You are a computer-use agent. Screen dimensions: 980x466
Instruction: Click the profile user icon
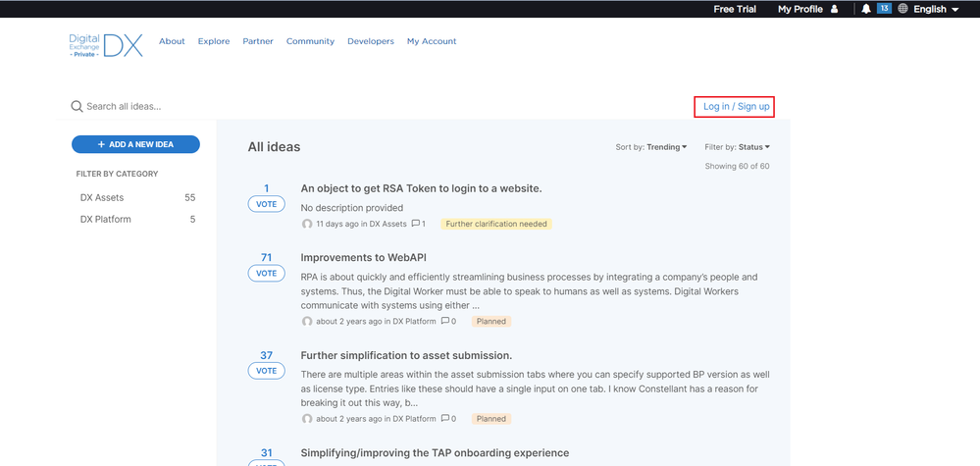834,9
